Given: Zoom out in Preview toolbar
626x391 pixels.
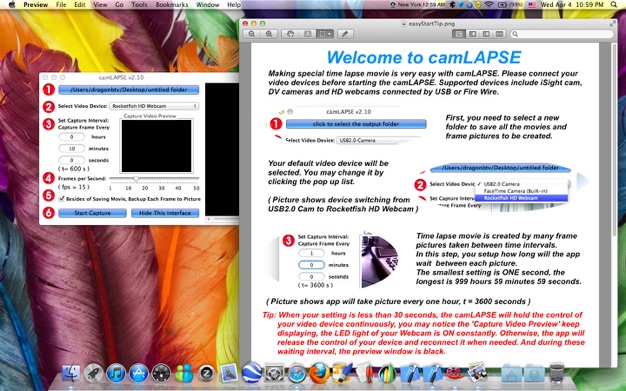Looking at the screenshot, I should pos(252,34).
